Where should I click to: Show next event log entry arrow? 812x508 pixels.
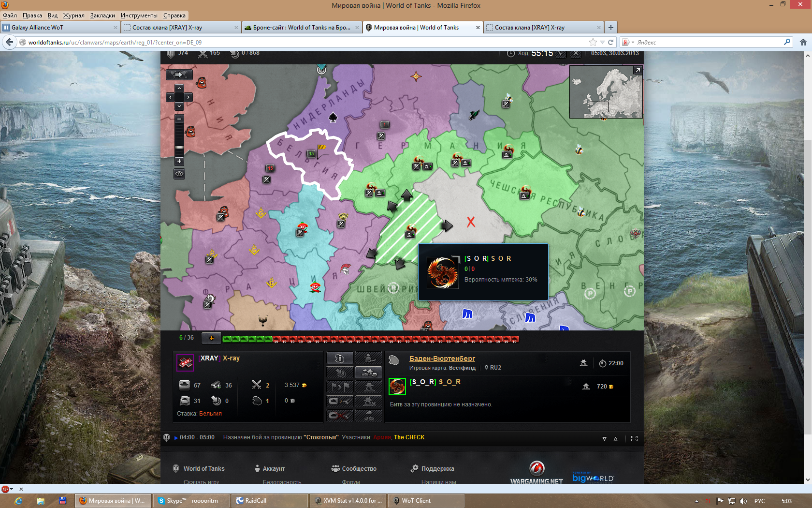click(604, 439)
